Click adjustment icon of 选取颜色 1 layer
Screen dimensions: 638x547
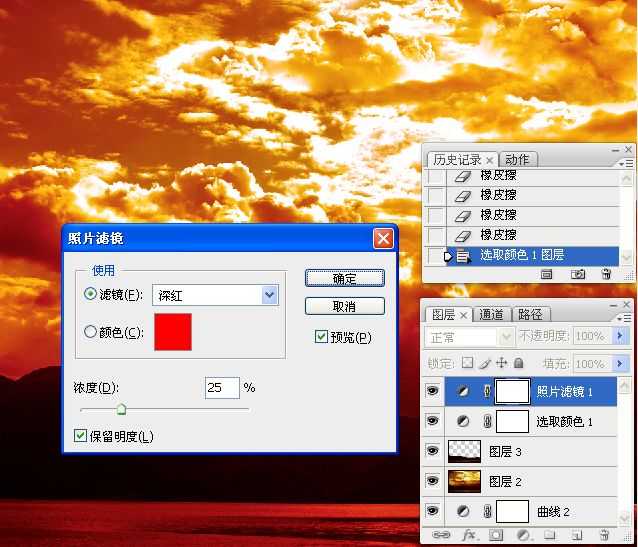[x=463, y=421]
